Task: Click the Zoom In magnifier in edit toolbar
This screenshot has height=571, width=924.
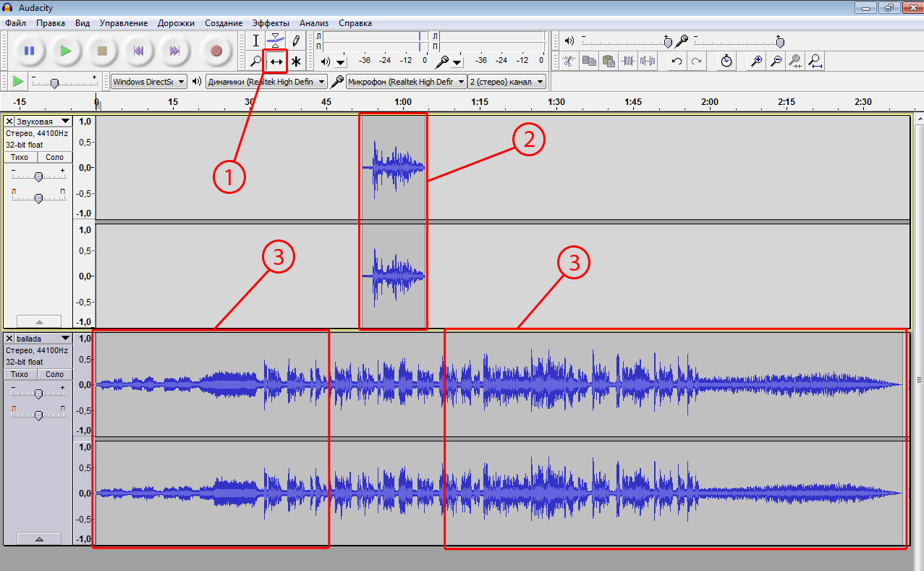Action: [757, 62]
